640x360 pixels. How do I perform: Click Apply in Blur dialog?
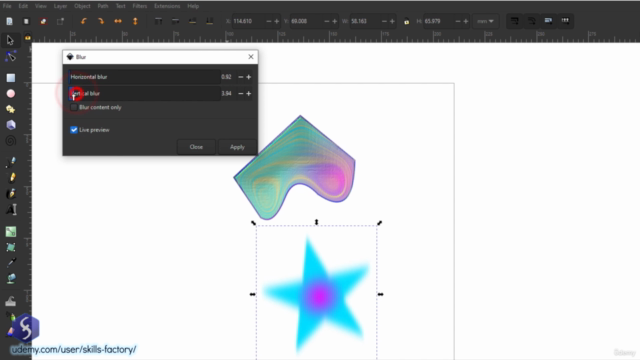coord(237,147)
